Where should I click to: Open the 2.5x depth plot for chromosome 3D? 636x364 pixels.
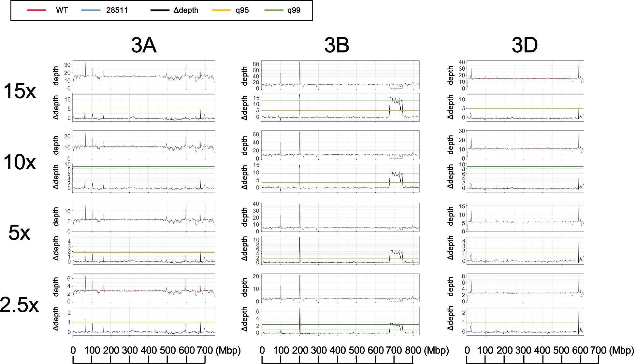525,288
